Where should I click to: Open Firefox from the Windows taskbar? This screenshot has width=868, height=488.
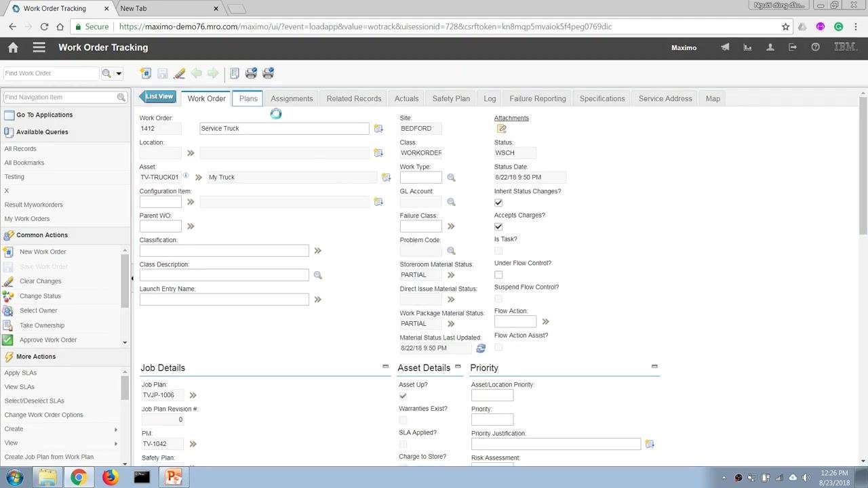pos(110,477)
